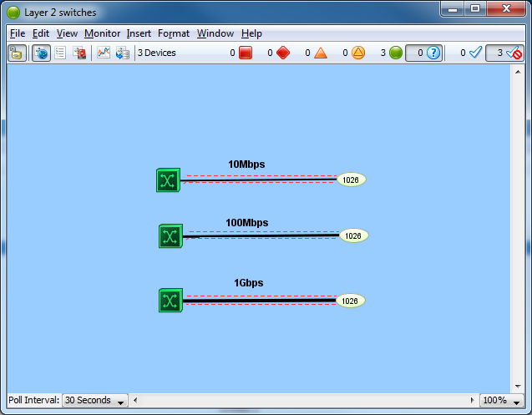
Task: Click the 1026 network oval on 100Mbps link
Action: tap(353, 235)
